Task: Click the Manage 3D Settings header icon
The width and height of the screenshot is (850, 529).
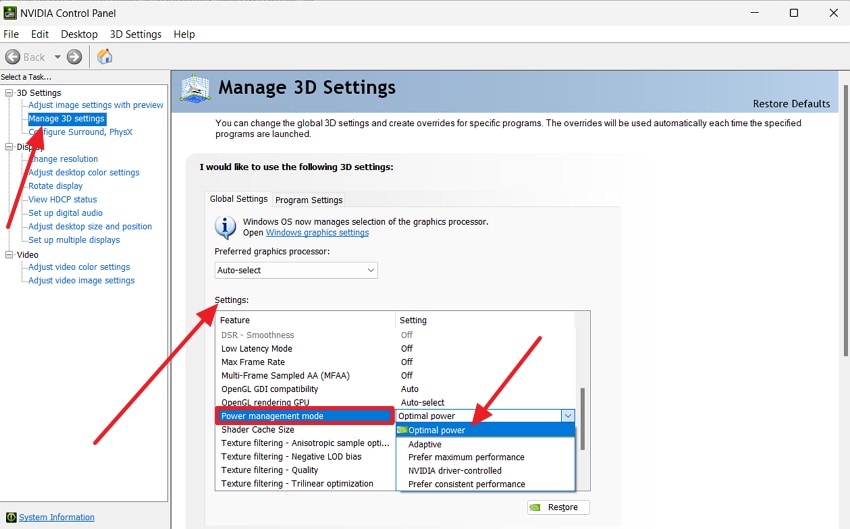Action: [x=195, y=88]
